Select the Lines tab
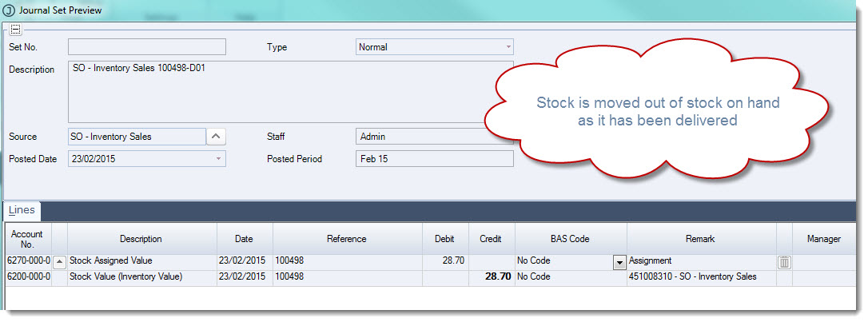 (22, 210)
